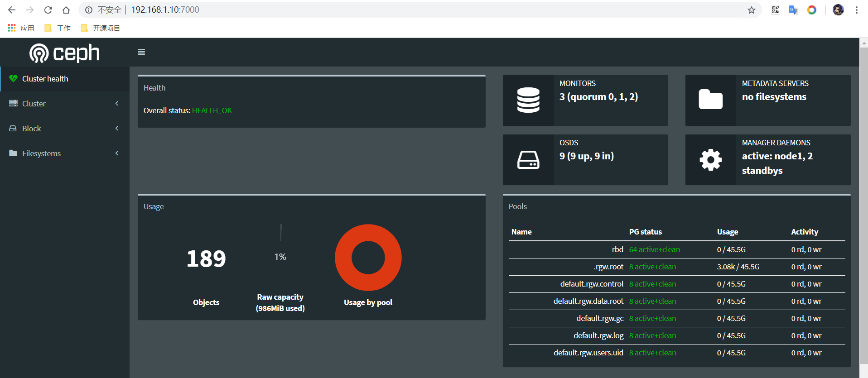Click the browser address bar
The width and height of the screenshot is (868, 378).
pos(408,10)
